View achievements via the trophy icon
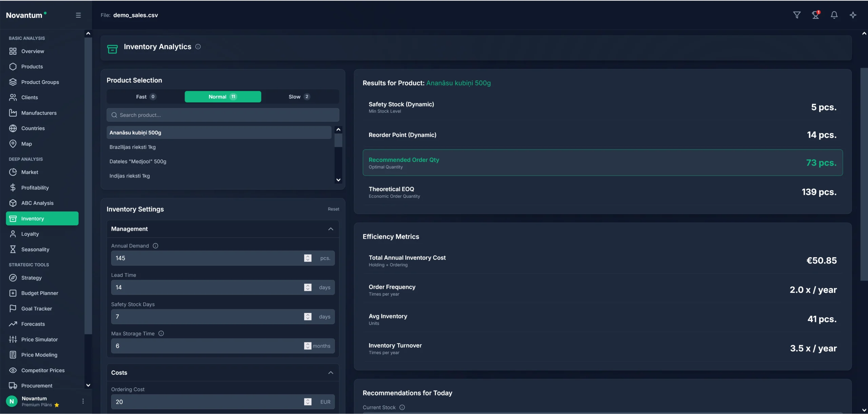Viewport: 868px width, 414px height. 815,15
